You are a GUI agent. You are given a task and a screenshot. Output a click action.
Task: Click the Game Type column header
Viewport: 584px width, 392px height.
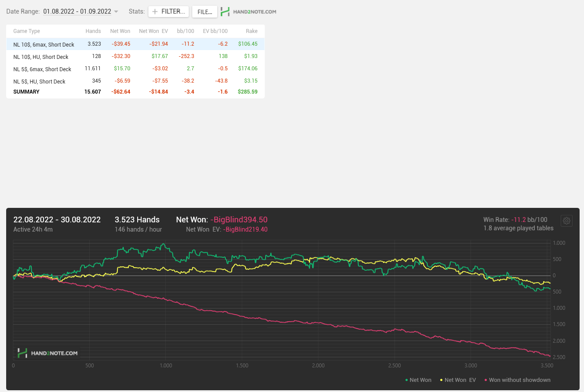click(x=27, y=31)
